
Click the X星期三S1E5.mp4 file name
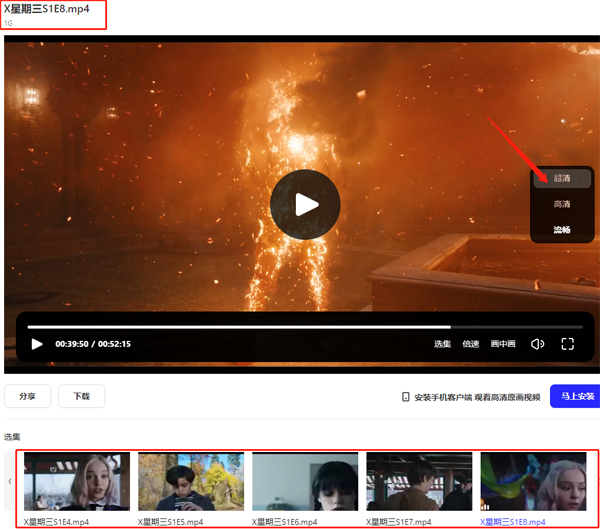pos(170,522)
